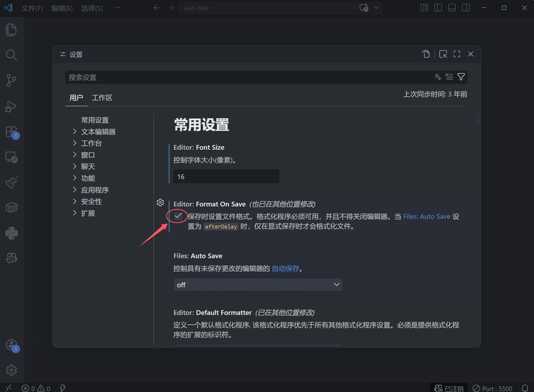
Task: Expand the 聊天 settings category
Action: click(75, 166)
